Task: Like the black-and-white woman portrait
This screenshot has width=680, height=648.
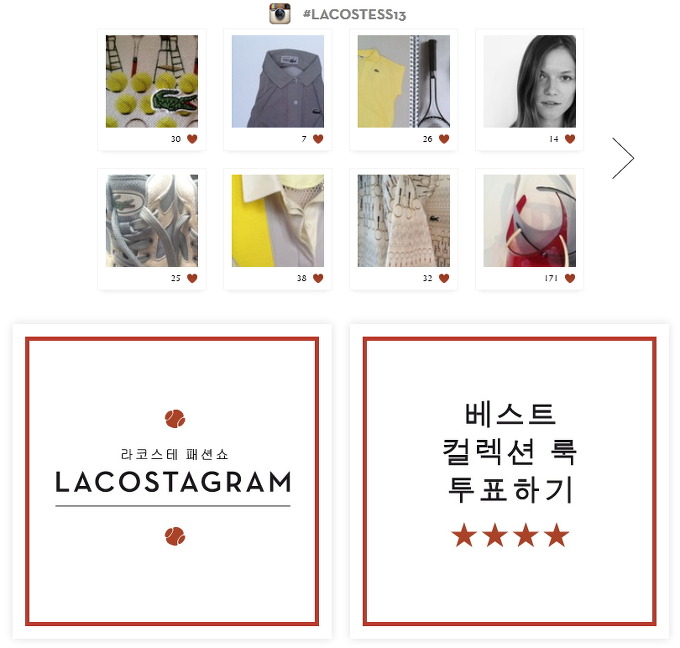Action: click(570, 139)
